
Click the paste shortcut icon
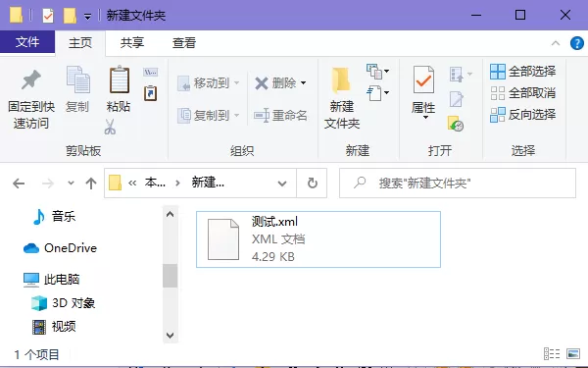[150, 93]
